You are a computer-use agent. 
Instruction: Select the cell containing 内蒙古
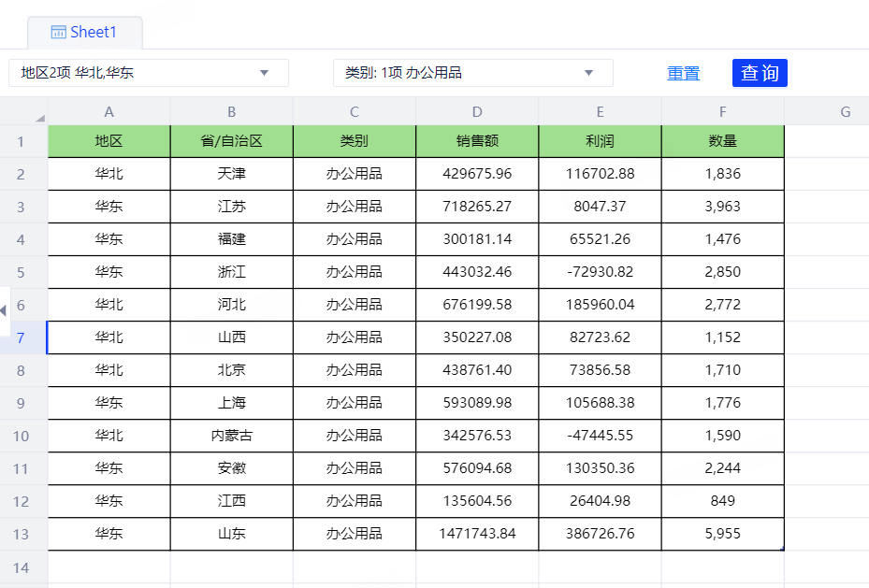pos(232,436)
